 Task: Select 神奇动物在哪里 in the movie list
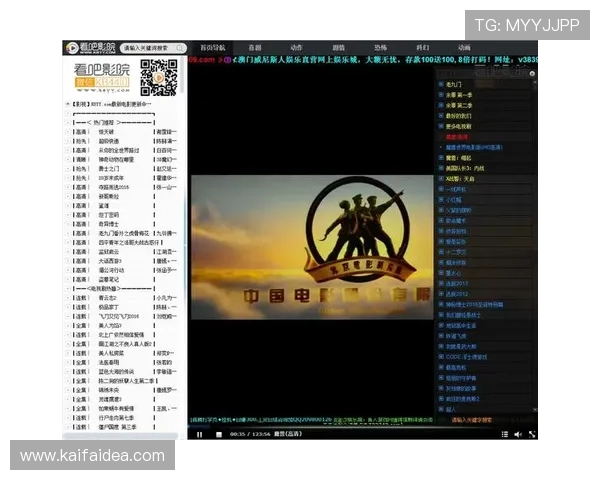pyautogui.click(x=116, y=160)
